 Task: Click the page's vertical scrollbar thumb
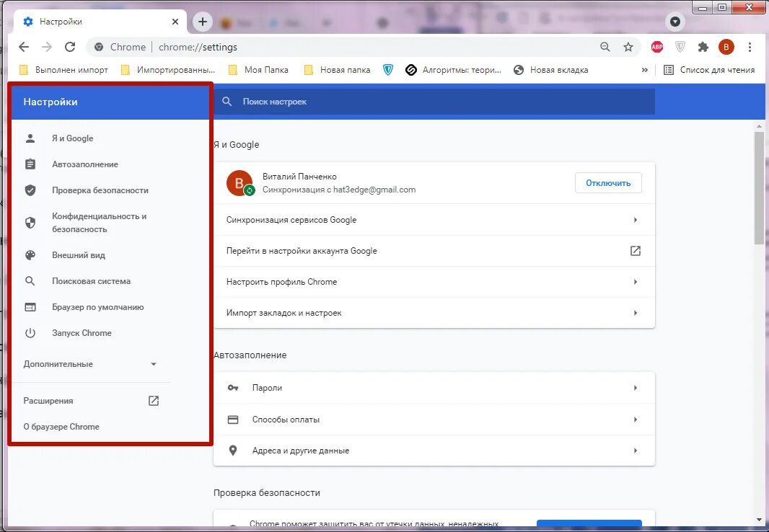(759, 187)
